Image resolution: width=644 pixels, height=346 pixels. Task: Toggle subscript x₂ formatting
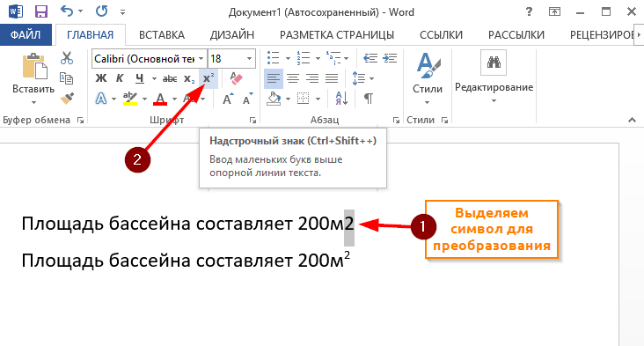click(189, 78)
